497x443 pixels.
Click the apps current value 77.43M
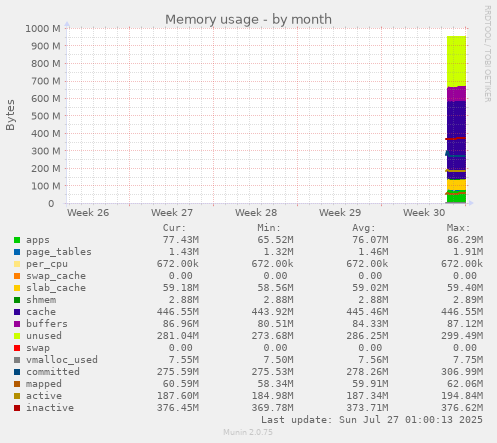(181, 240)
